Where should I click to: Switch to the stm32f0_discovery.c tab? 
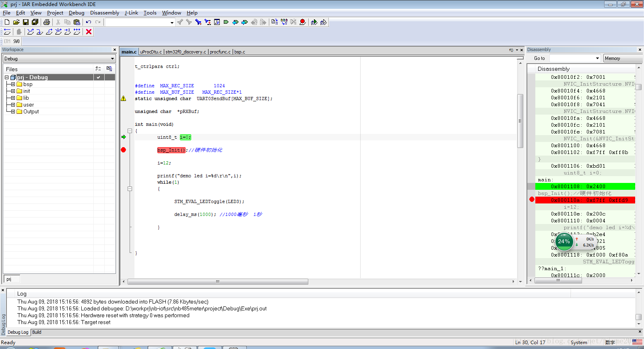[x=186, y=52]
